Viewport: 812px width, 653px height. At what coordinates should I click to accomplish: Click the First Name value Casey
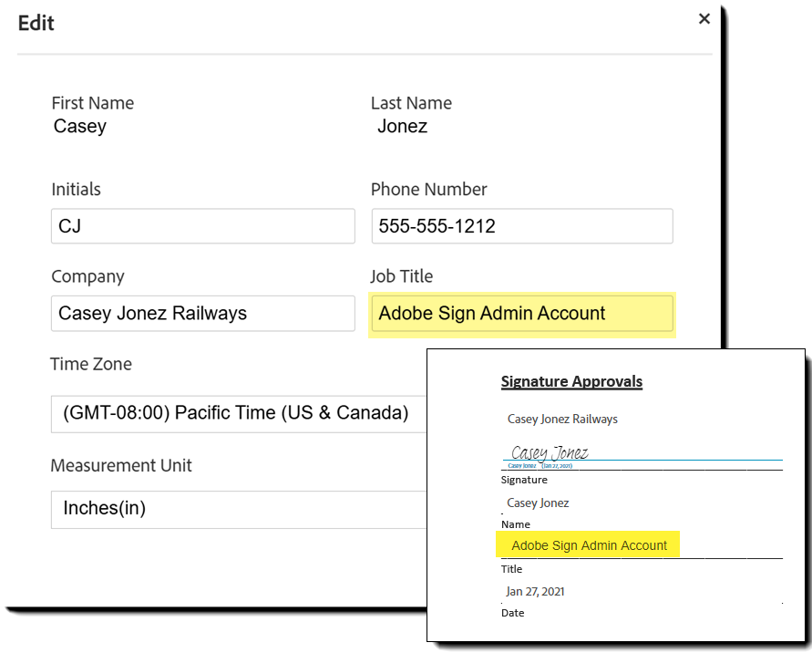click(x=80, y=127)
